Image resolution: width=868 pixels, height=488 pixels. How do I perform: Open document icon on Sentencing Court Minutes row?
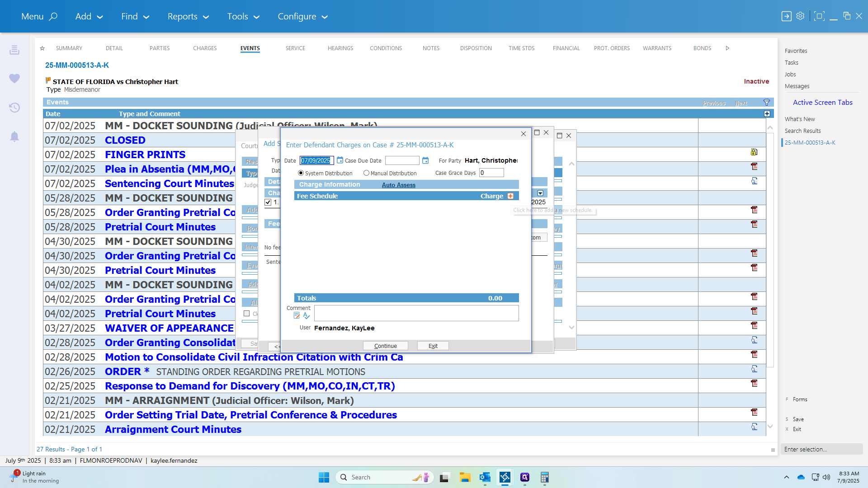coord(754,181)
